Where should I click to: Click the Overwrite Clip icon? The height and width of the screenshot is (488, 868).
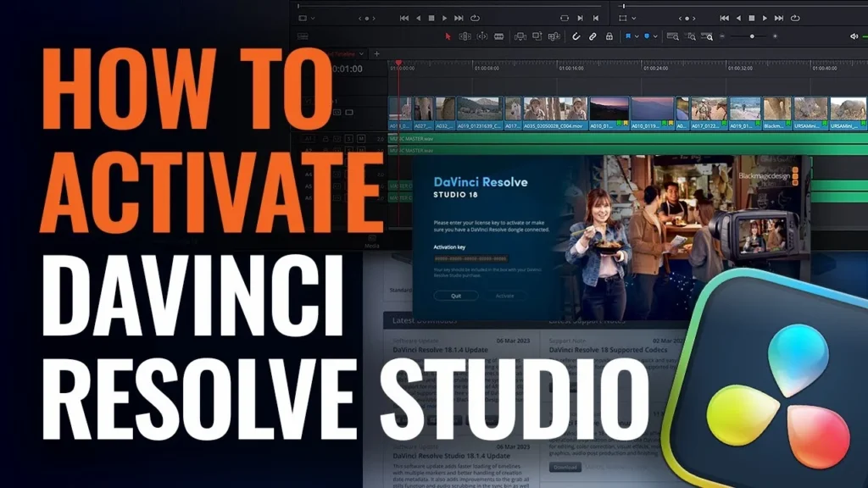point(538,36)
